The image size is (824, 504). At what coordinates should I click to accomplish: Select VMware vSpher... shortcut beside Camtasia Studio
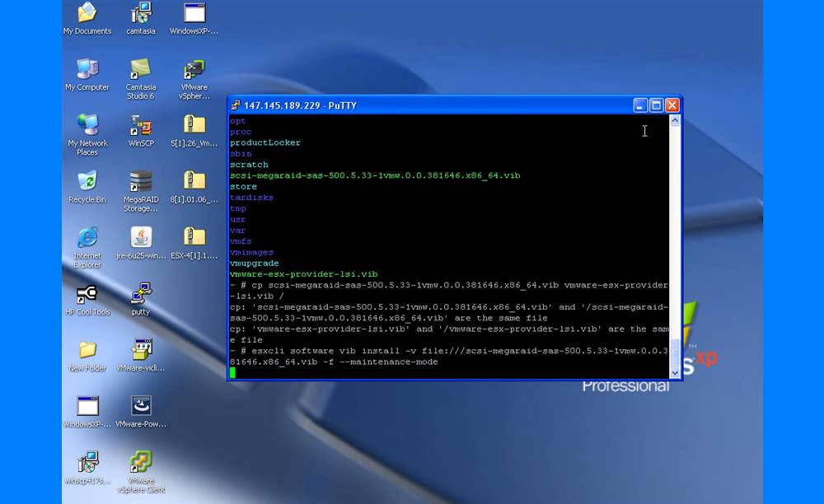point(194,79)
